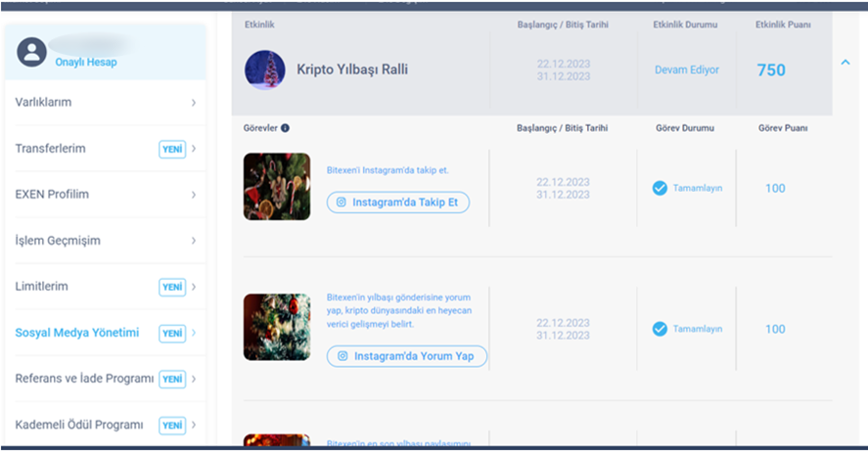Click the Devam Ediyor status text

pos(687,69)
